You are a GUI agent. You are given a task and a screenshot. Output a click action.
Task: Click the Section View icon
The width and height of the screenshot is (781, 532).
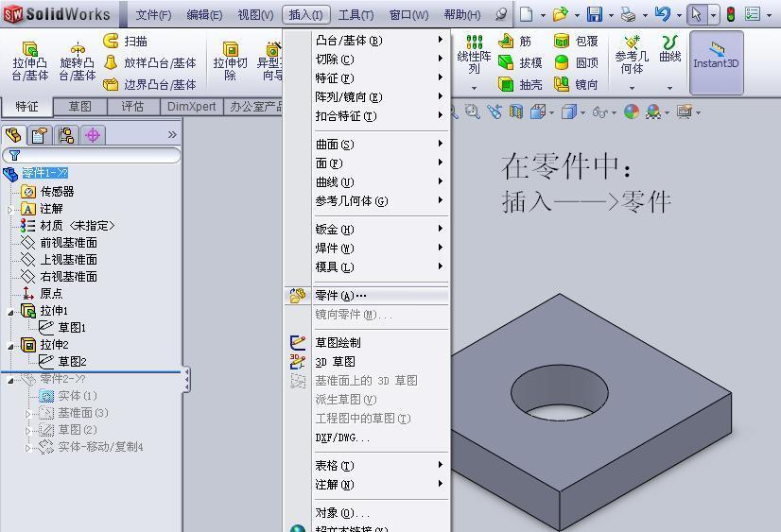click(x=516, y=112)
